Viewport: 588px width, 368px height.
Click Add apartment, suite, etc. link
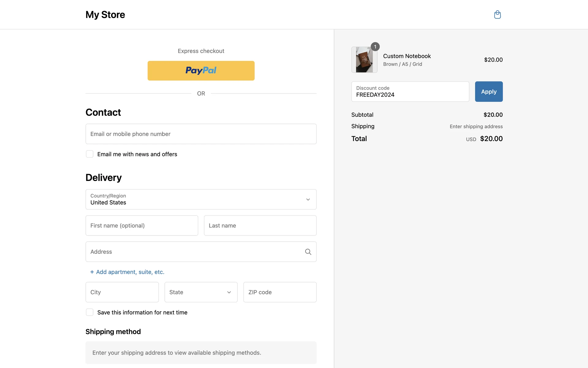[x=130, y=272]
